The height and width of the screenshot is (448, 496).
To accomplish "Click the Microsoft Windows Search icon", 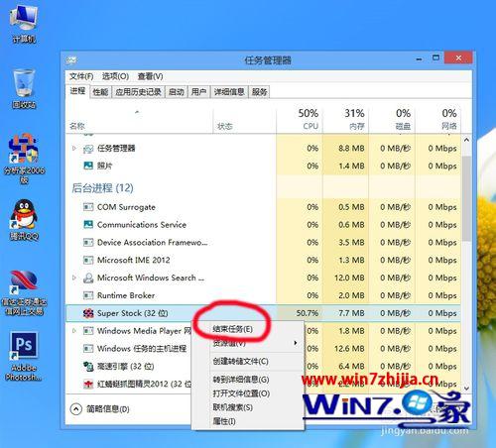I will point(88,278).
